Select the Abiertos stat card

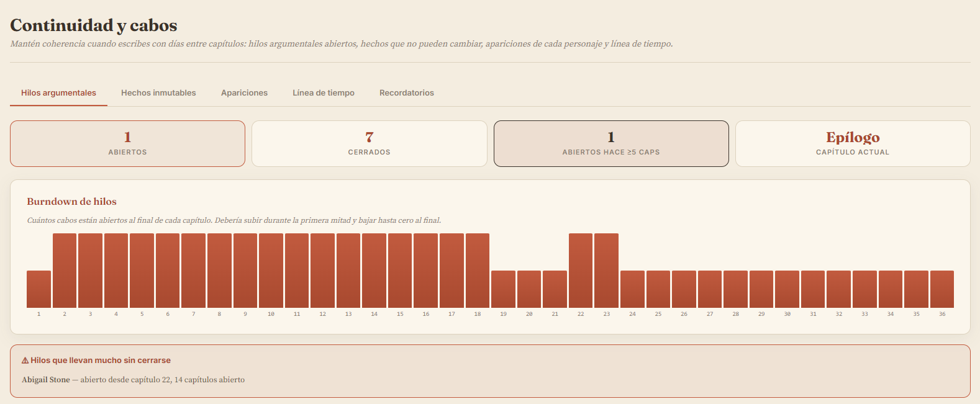pos(127,143)
